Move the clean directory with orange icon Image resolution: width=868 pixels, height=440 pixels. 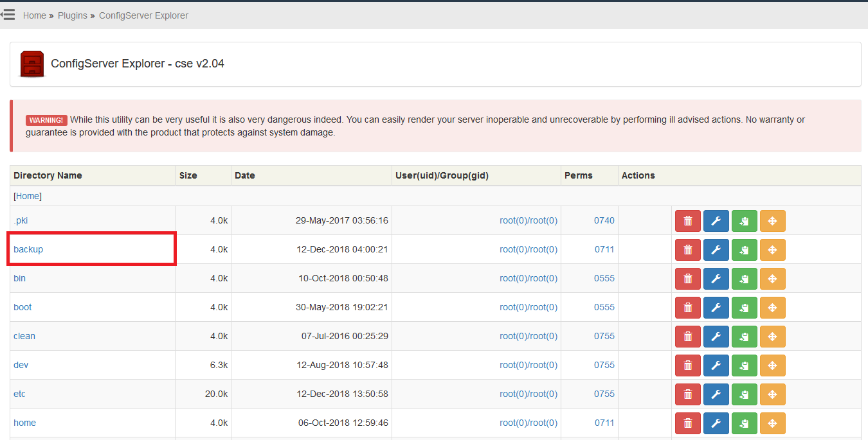pyautogui.click(x=773, y=337)
